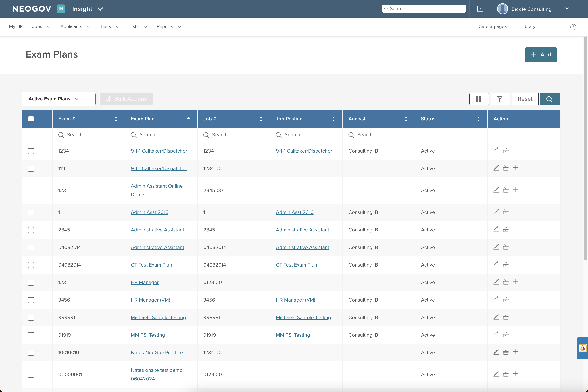Click the search magnifier icon in toolbar
The width and height of the screenshot is (588, 392).
coord(549,99)
